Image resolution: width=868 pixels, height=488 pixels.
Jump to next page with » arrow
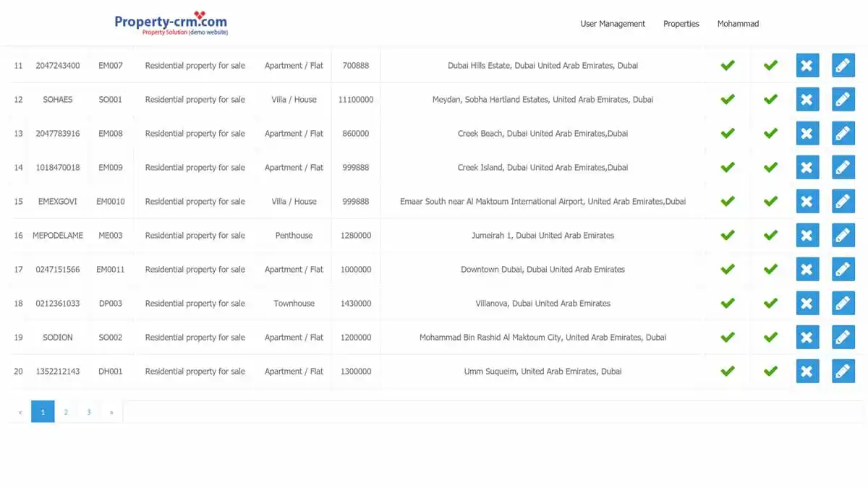pyautogui.click(x=111, y=412)
